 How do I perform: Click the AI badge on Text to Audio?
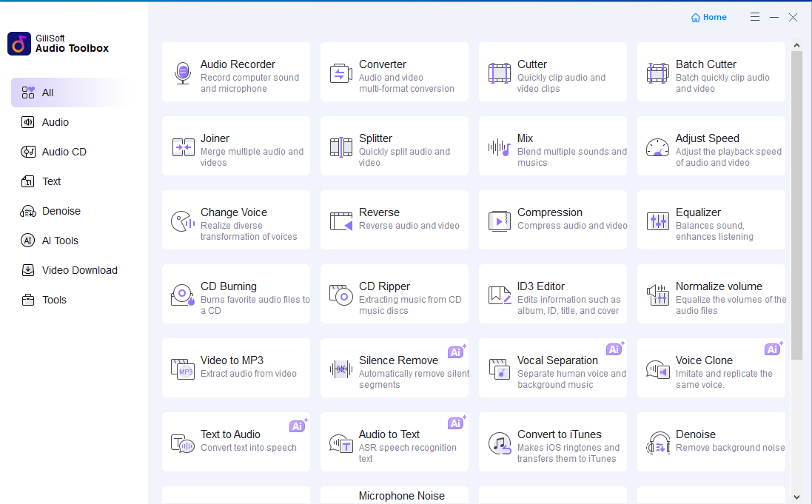click(x=298, y=426)
